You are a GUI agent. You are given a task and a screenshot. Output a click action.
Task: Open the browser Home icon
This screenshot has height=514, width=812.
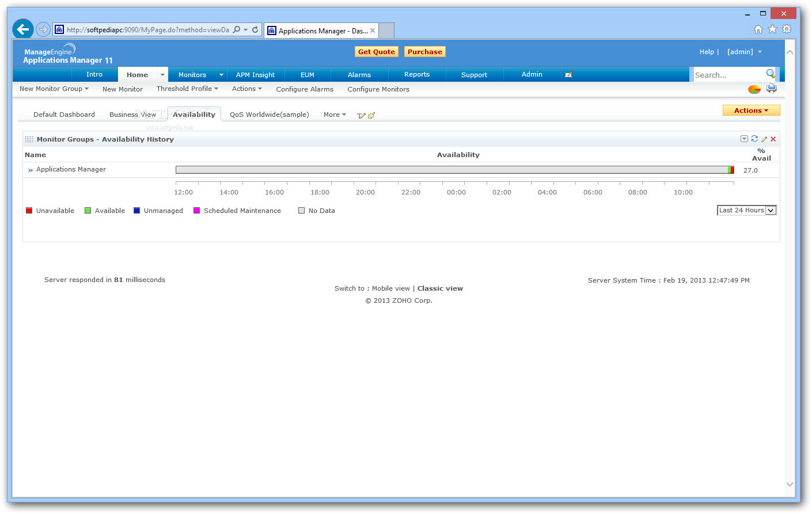[x=758, y=29]
